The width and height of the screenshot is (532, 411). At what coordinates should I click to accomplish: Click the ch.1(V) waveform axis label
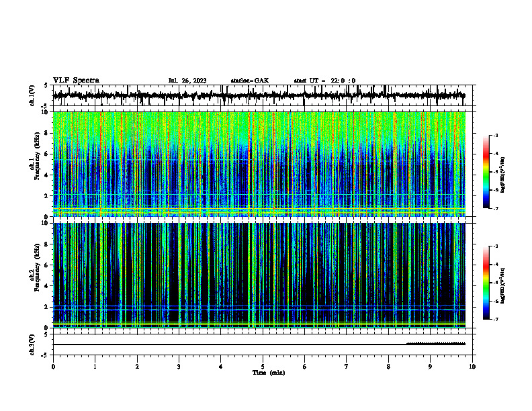click(32, 95)
